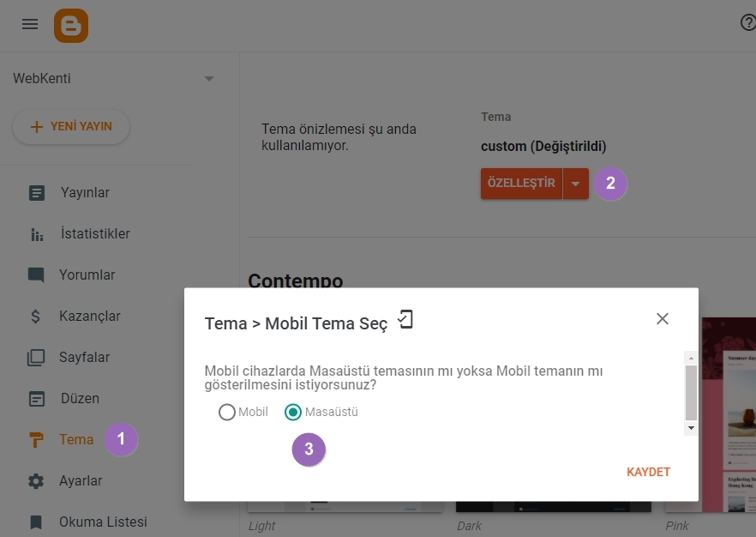Open the help question mark icon
Viewport: 756px width, 537px height.
747,23
